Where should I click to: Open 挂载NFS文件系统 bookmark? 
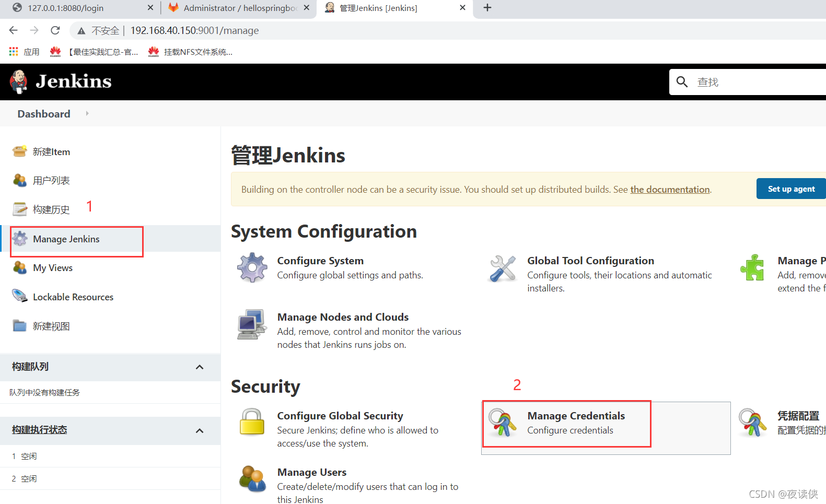tap(191, 52)
